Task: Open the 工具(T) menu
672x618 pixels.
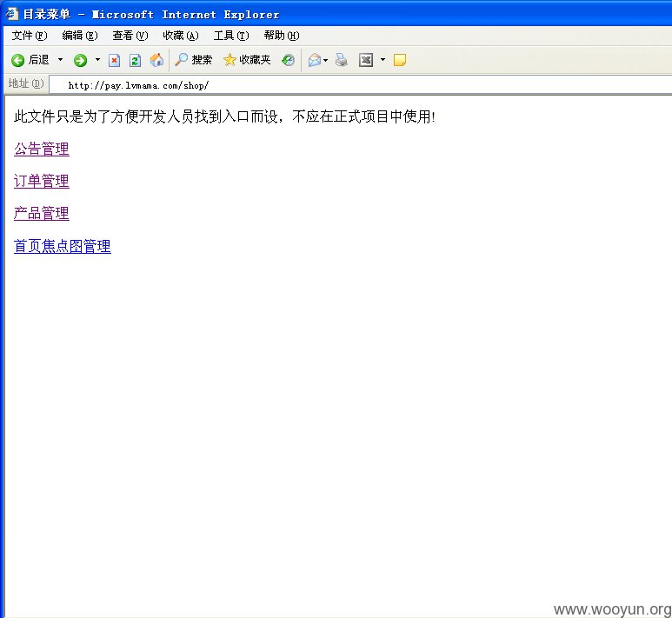Action: tap(231, 36)
